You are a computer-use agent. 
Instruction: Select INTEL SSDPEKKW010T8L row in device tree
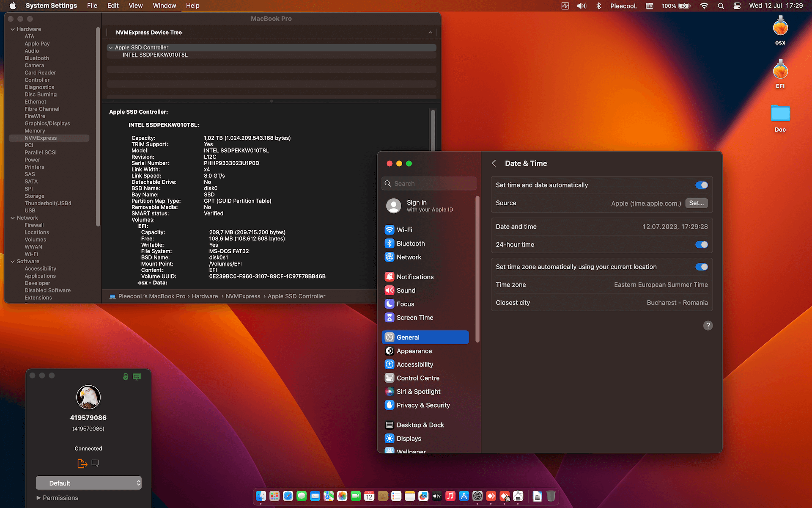coord(272,55)
